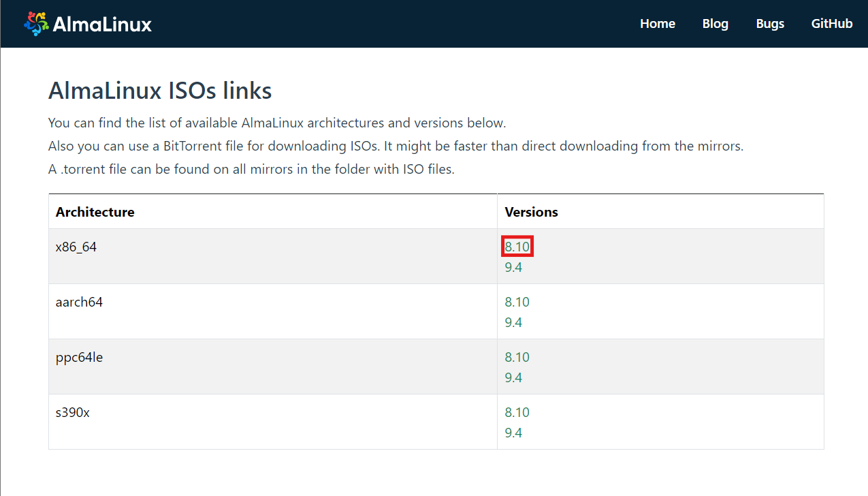Click the AlmaLinux ISOs links heading
The image size is (868, 496).
tap(159, 90)
